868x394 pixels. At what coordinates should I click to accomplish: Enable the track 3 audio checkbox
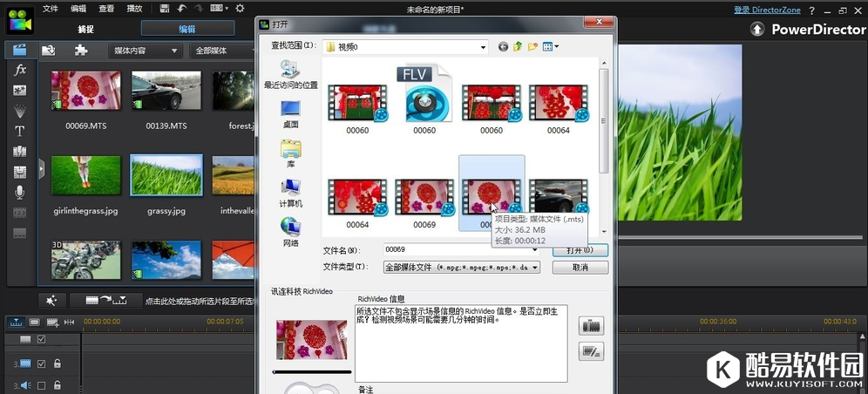click(x=41, y=385)
